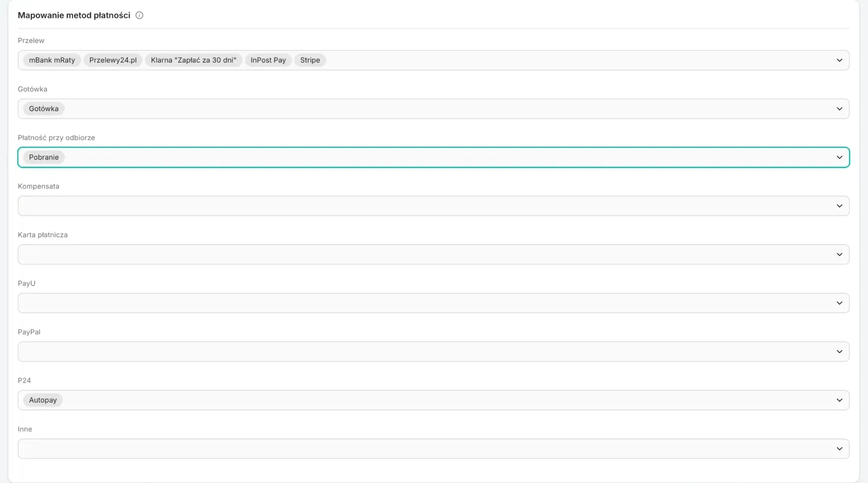The image size is (868, 483).
Task: Open the empty Kompensata dropdown
Action: click(433, 206)
